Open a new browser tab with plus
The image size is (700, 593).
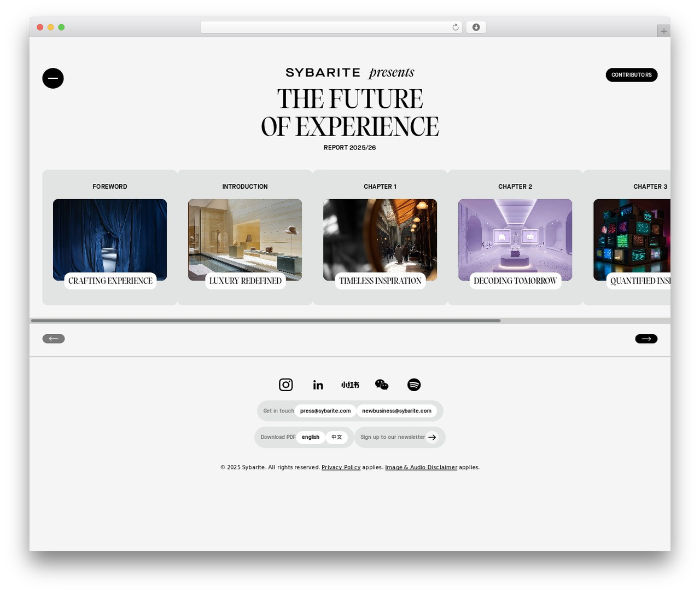tap(663, 31)
